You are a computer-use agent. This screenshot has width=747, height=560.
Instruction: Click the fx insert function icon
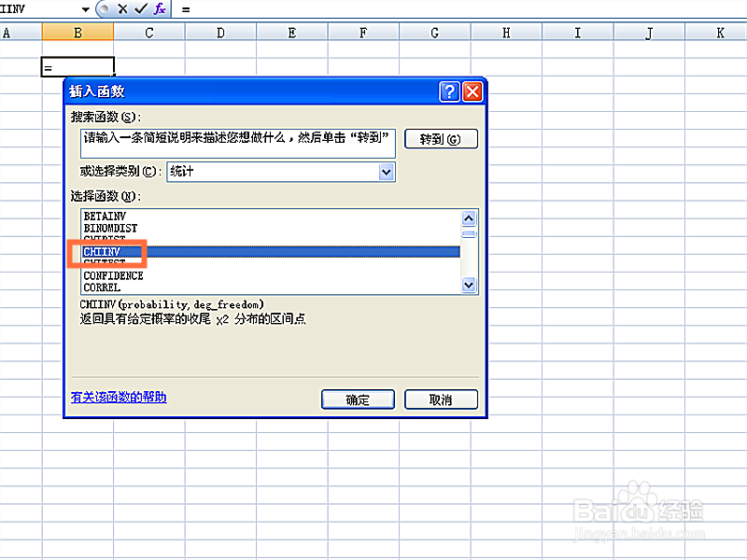(160, 8)
